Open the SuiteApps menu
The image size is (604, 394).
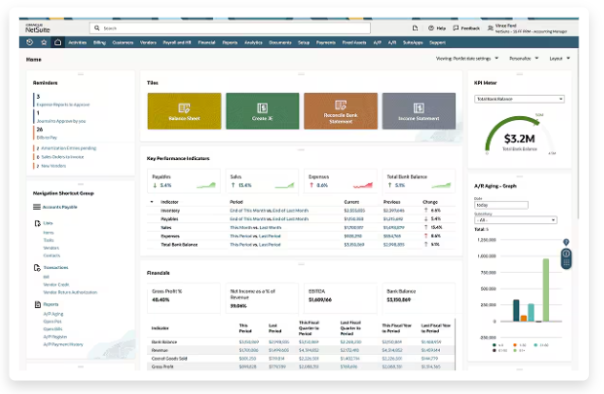point(413,42)
